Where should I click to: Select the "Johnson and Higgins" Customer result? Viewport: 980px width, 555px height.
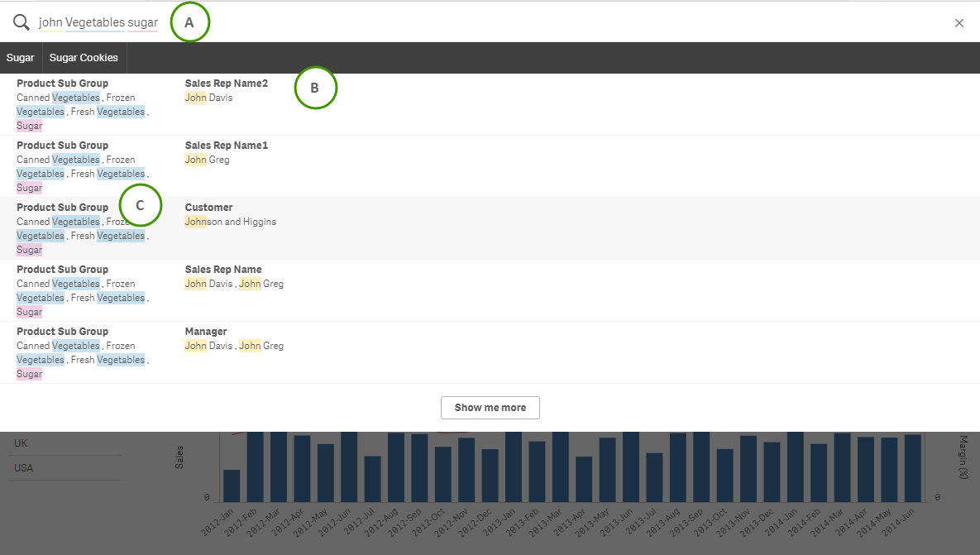231,221
